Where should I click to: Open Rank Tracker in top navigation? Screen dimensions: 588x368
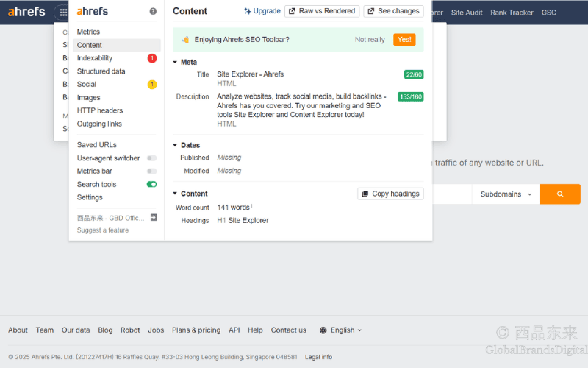point(512,13)
